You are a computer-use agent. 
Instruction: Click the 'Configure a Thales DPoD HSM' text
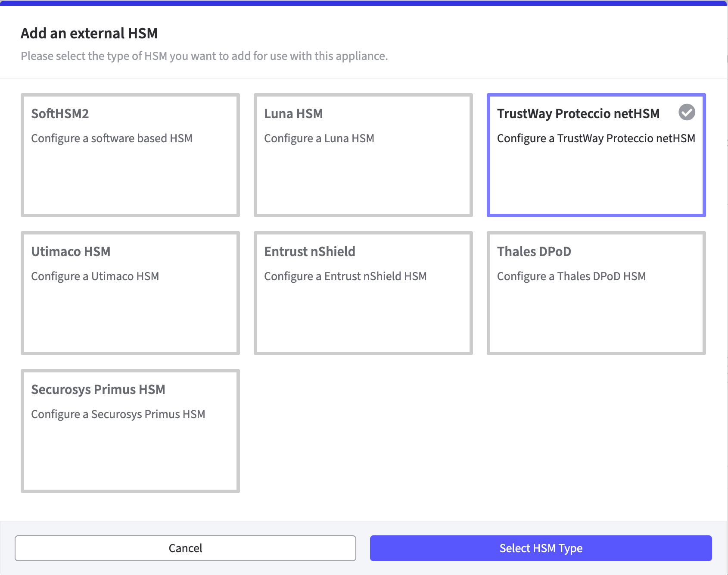tap(571, 276)
